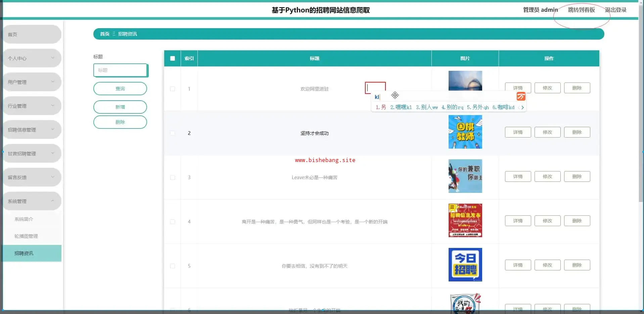This screenshot has height=314, width=644.
Task: Open the 你的兼职 thumbnail image
Action: click(x=465, y=176)
